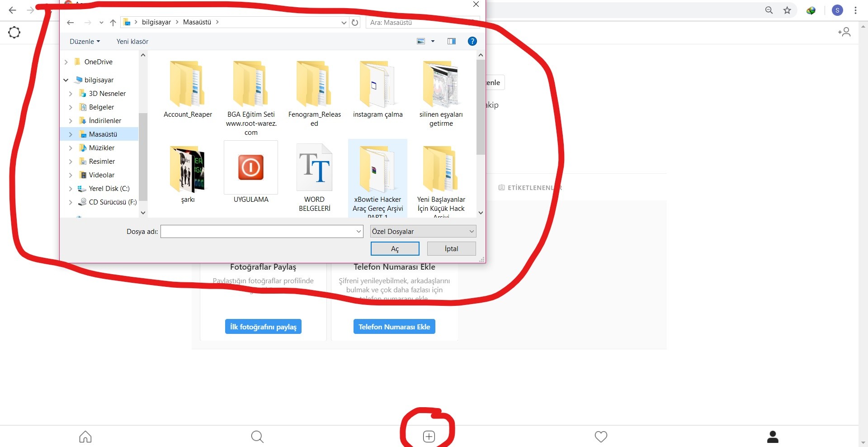Open the Özel Dosyalar file type dropdown
Viewport: 868px width, 447px height.
coord(423,232)
